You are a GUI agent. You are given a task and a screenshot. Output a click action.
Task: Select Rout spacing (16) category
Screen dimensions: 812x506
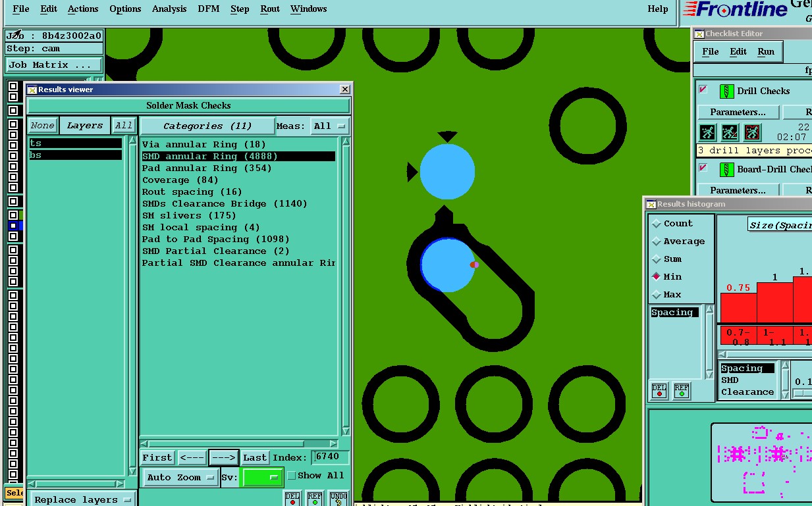(192, 191)
